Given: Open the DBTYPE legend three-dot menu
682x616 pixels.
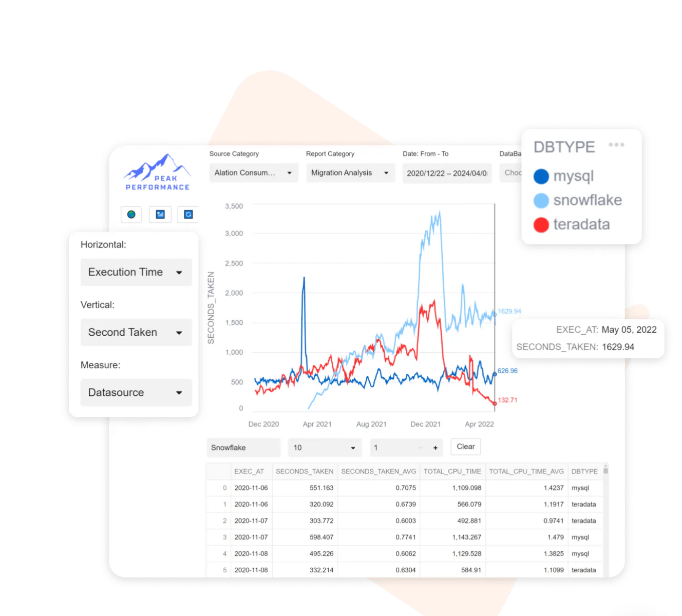Looking at the screenshot, I should pos(616,145).
